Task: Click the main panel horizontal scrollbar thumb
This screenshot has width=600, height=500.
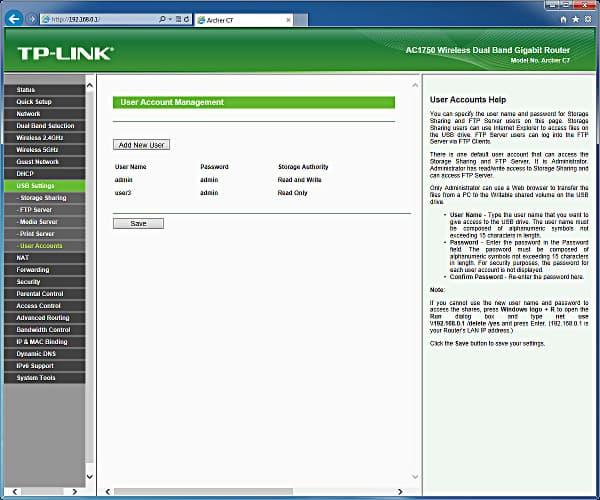Action: coord(204,492)
